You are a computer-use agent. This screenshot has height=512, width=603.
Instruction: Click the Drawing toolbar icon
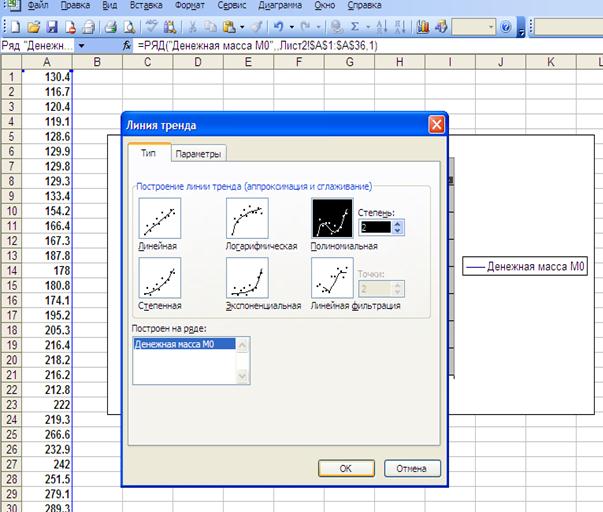point(441,27)
